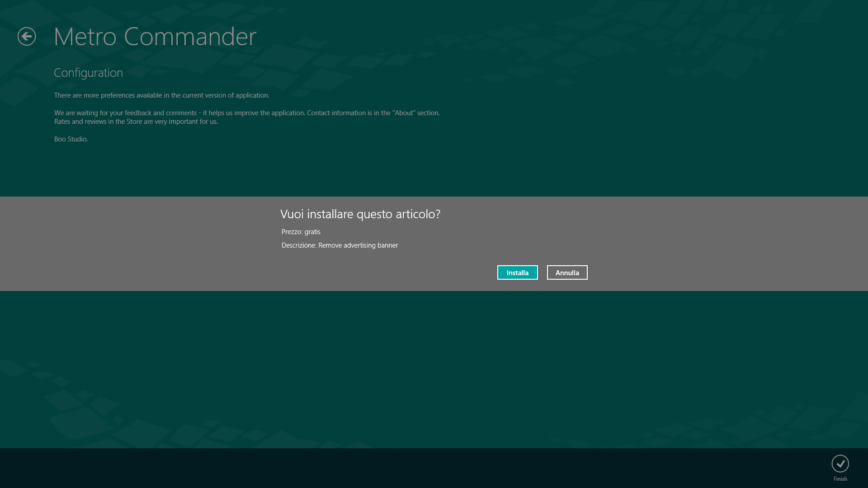Click the 'Vuoi installare questo articolo?' dialog title
The image size is (868, 488).
(360, 214)
